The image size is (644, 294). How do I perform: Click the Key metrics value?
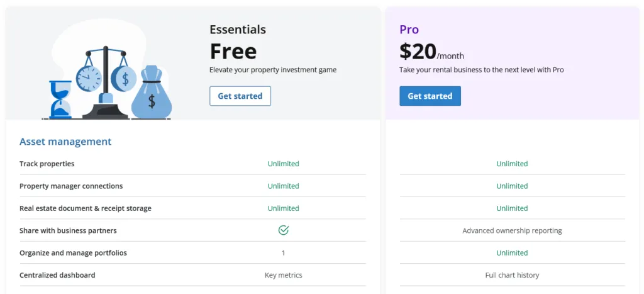(284, 275)
